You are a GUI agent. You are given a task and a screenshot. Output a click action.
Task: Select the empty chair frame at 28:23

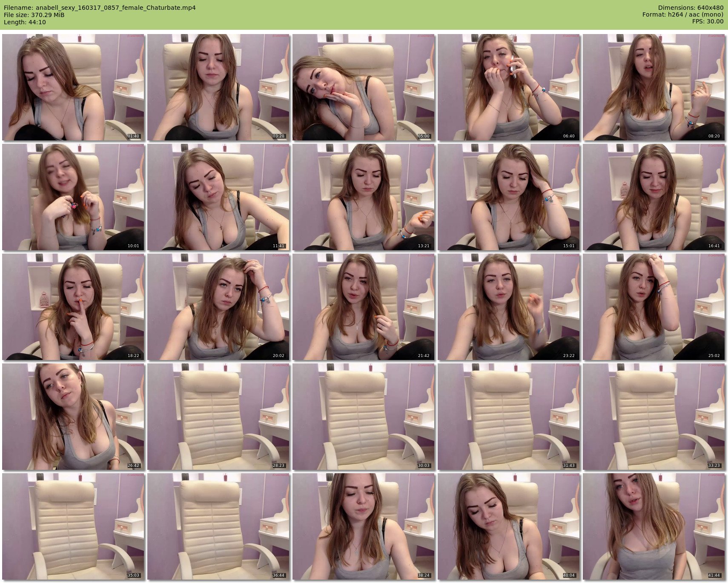point(218,417)
